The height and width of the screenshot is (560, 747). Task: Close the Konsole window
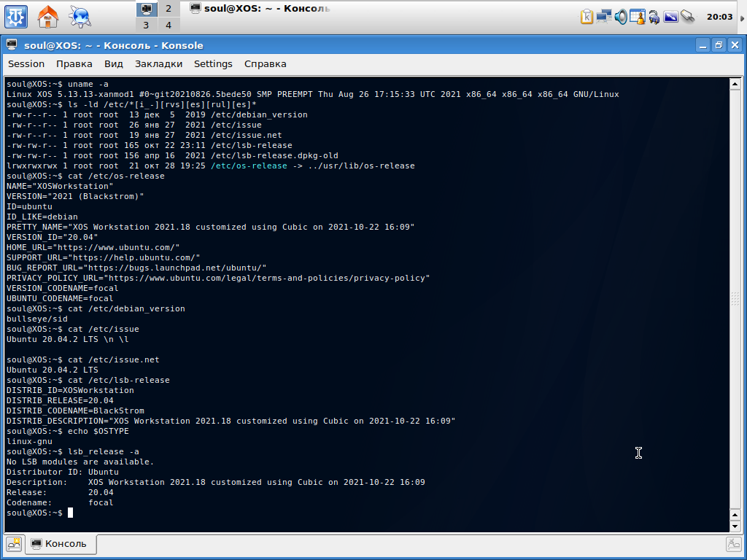point(735,45)
